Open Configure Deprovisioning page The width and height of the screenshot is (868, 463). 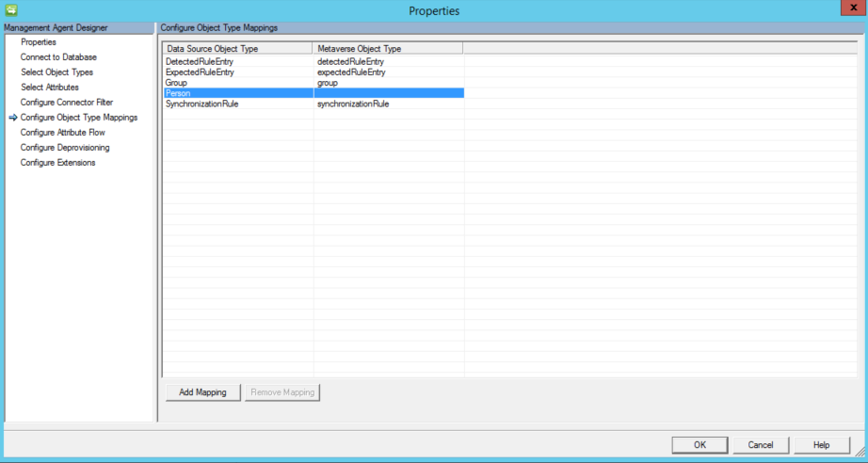65,147
